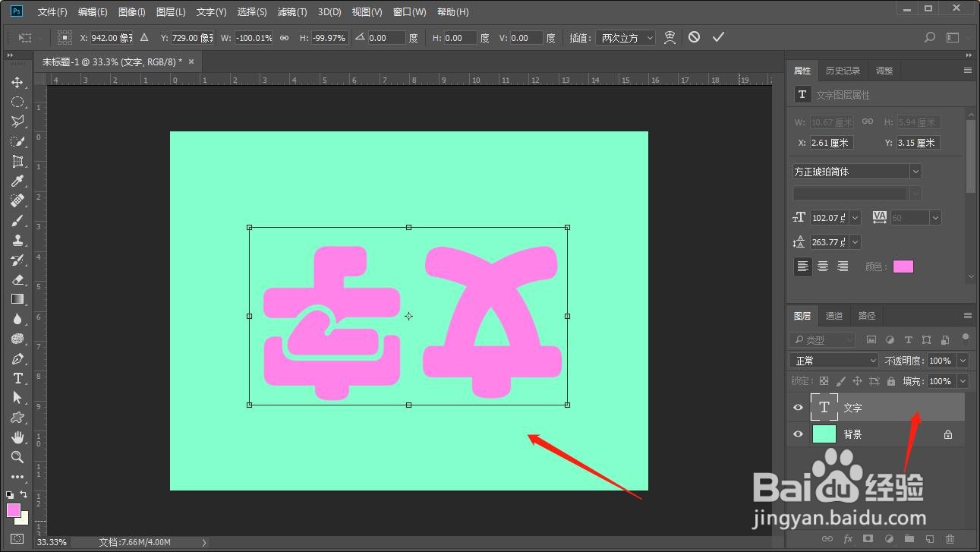Create a new layer icon
This screenshot has width=980, height=552.
click(930, 539)
